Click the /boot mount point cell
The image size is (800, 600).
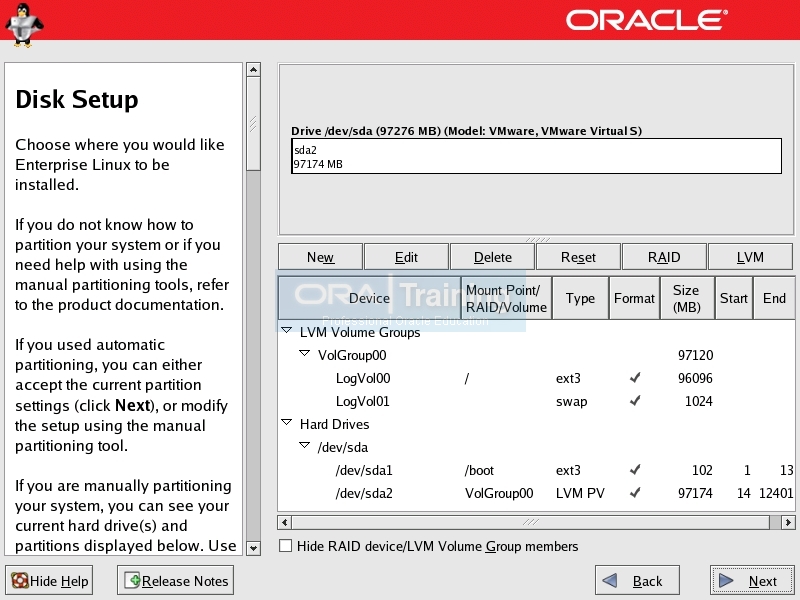(479, 470)
